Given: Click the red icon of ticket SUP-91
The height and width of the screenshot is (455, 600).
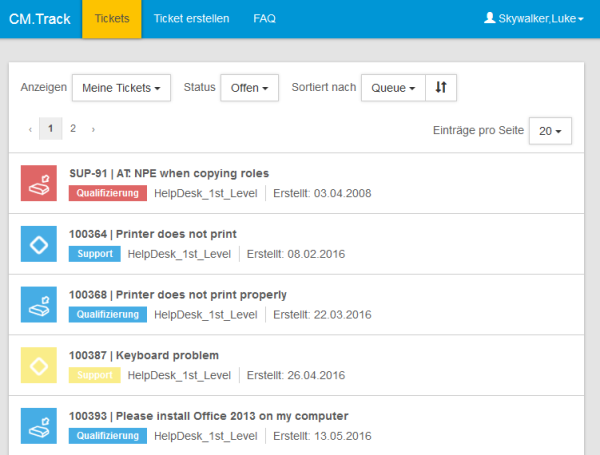Looking at the screenshot, I should tap(39, 183).
